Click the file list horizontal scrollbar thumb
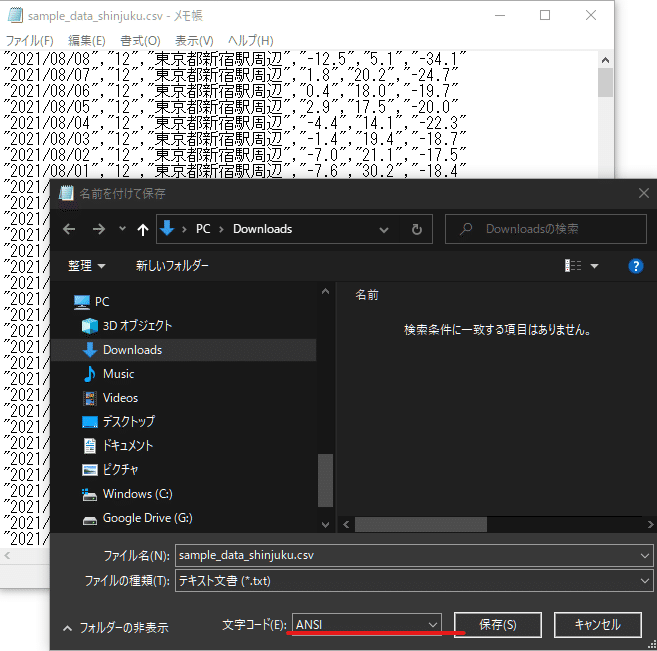 pyautogui.click(x=421, y=524)
